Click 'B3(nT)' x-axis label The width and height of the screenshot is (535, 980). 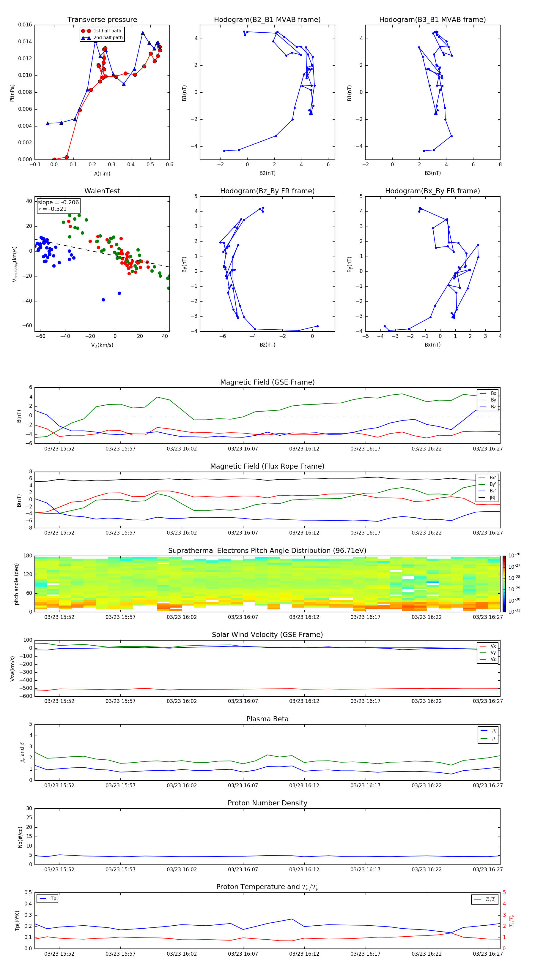click(432, 173)
